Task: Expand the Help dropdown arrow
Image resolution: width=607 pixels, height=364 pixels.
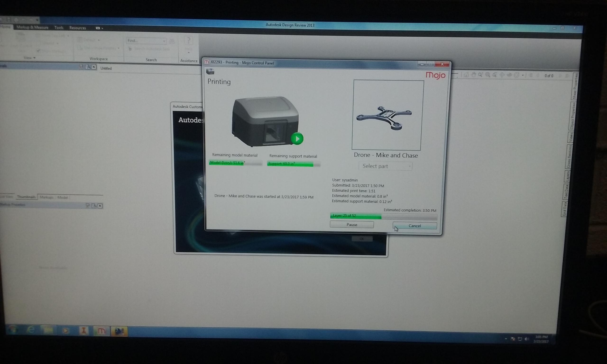Action: tap(189, 53)
